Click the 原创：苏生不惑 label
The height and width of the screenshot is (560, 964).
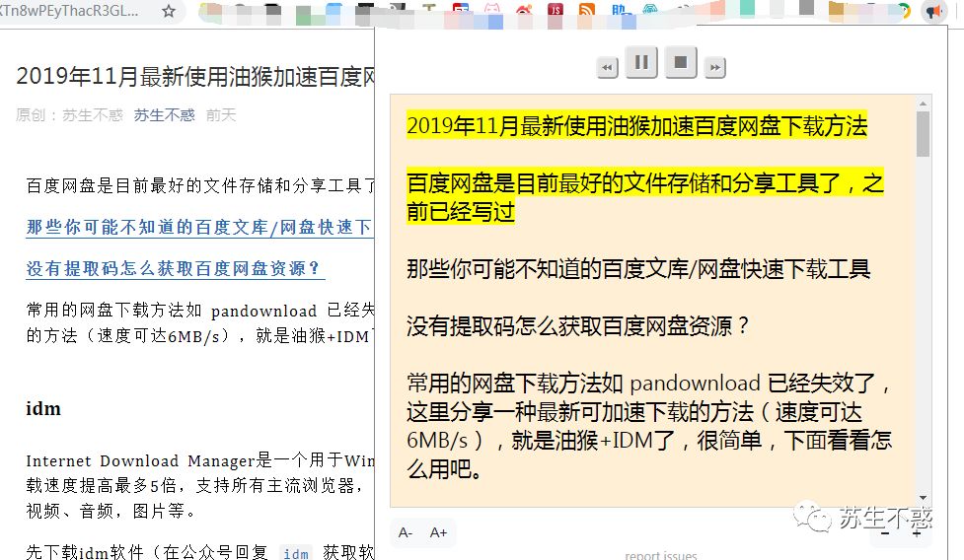click(69, 114)
